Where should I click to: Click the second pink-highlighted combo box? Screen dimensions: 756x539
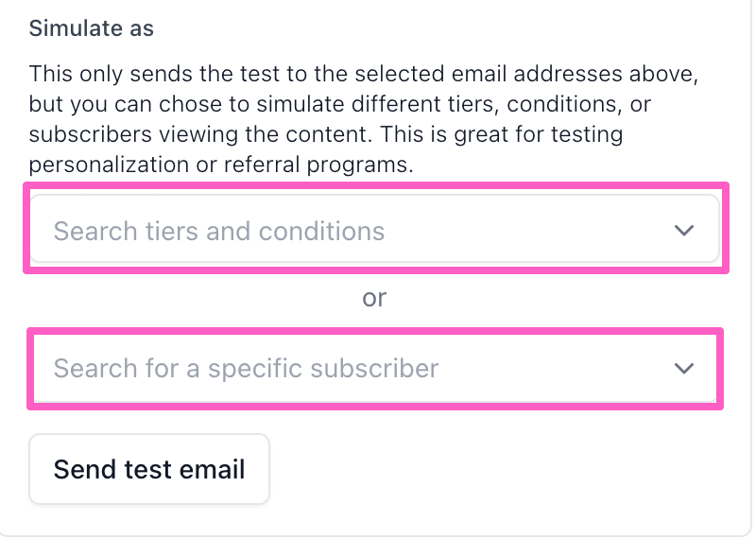pyautogui.click(x=374, y=368)
